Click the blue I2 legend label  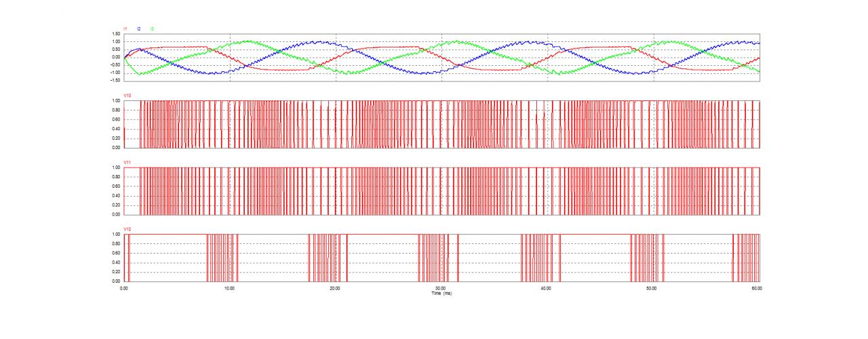click(139, 29)
